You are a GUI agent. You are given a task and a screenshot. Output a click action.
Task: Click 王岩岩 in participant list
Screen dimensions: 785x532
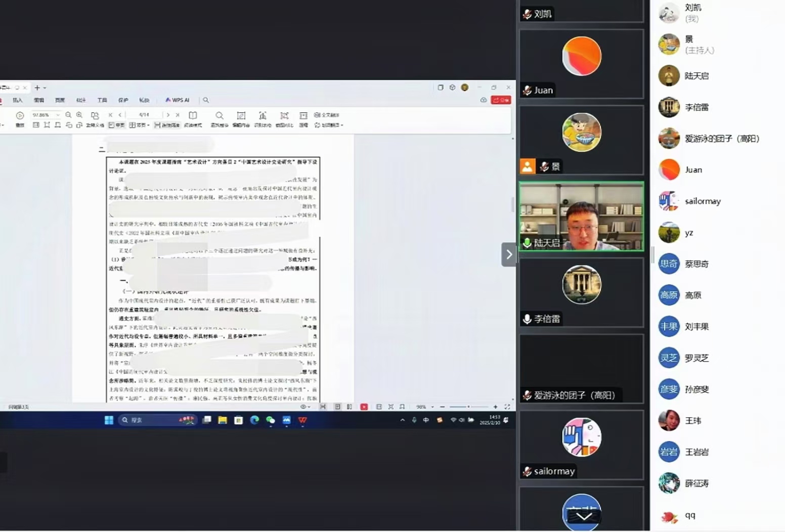pos(717,452)
